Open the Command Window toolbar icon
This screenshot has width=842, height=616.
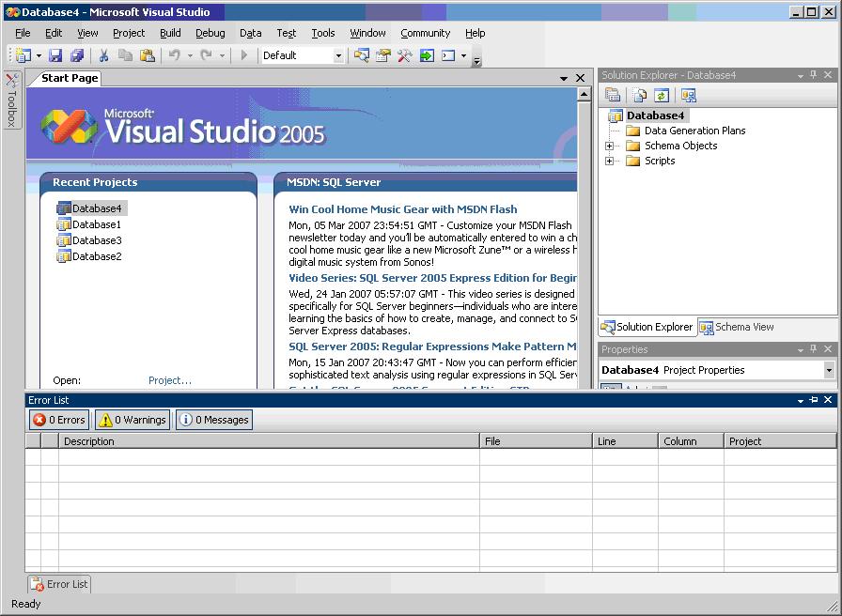(448, 55)
